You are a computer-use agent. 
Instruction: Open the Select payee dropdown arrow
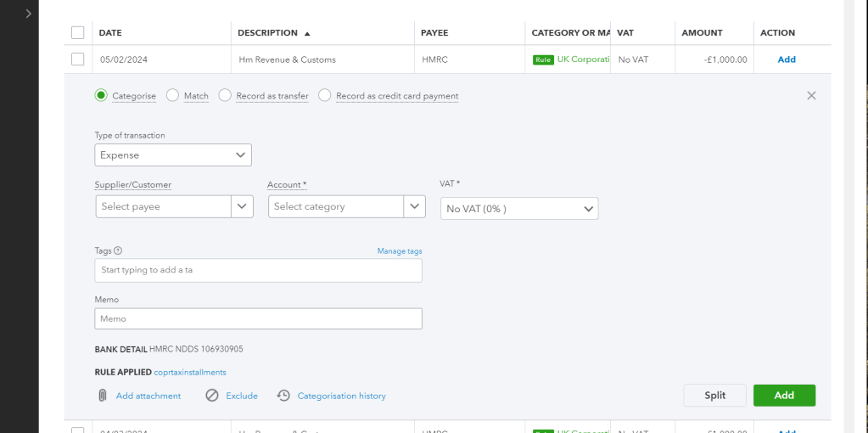pos(242,206)
